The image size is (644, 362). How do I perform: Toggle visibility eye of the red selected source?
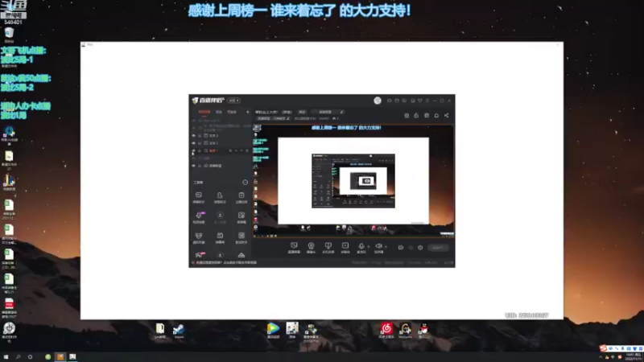pyautogui.click(x=193, y=150)
